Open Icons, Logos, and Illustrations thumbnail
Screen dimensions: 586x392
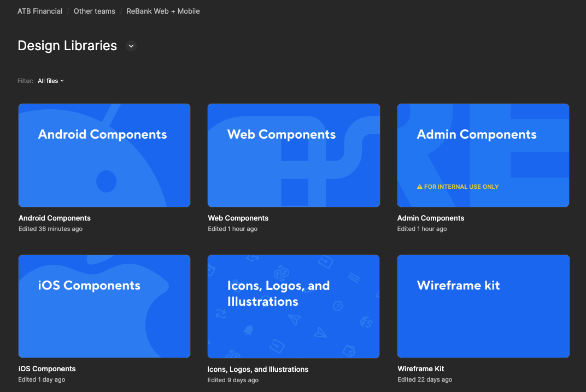pyautogui.click(x=294, y=306)
